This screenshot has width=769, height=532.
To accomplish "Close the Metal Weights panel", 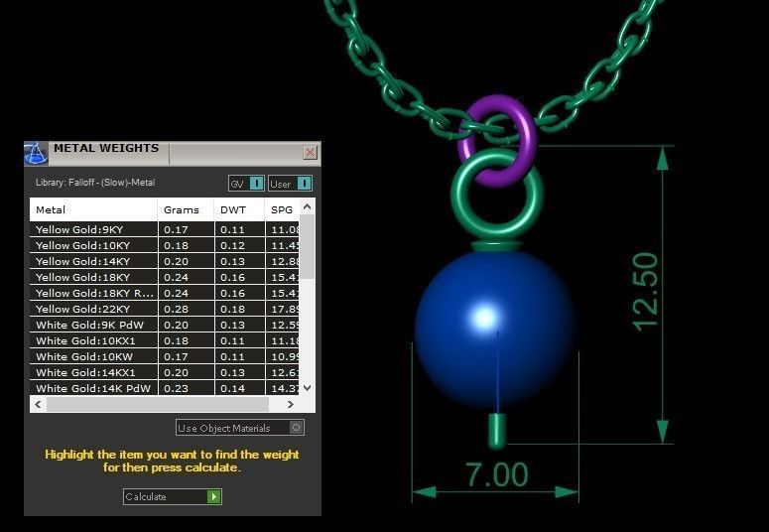I will (x=310, y=153).
